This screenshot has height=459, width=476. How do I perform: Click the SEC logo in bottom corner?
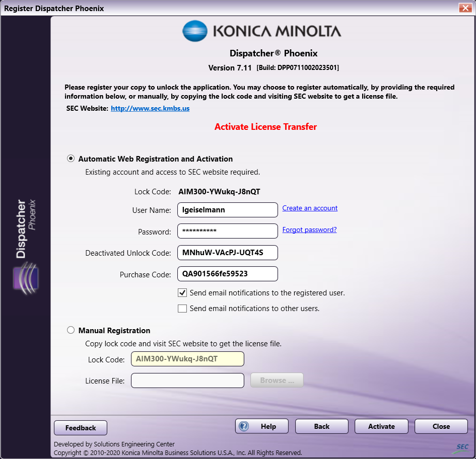pos(462,448)
